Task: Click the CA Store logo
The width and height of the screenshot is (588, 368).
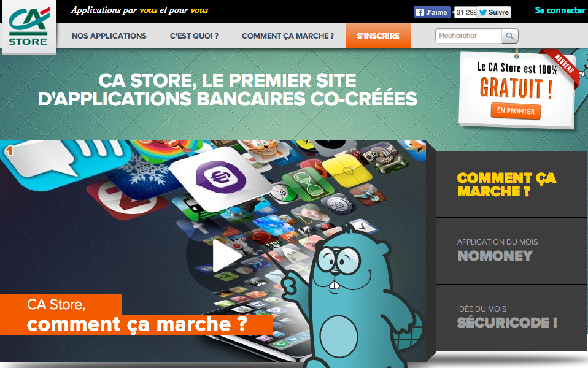Action: click(29, 27)
